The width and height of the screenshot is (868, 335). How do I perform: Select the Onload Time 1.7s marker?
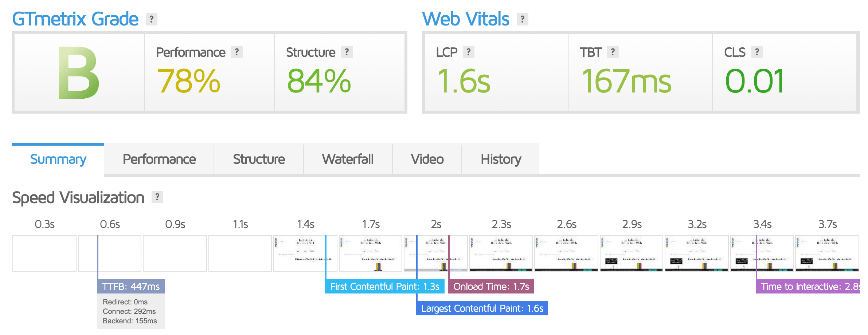(491, 286)
